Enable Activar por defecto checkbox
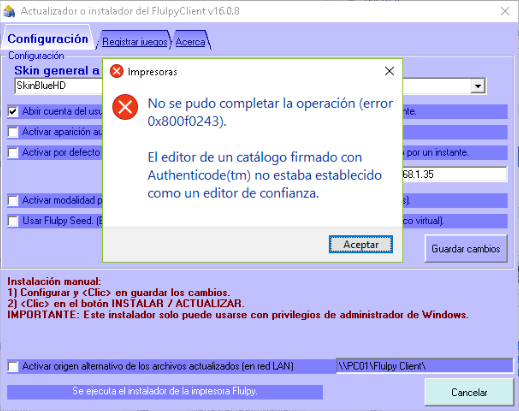 coord(13,153)
